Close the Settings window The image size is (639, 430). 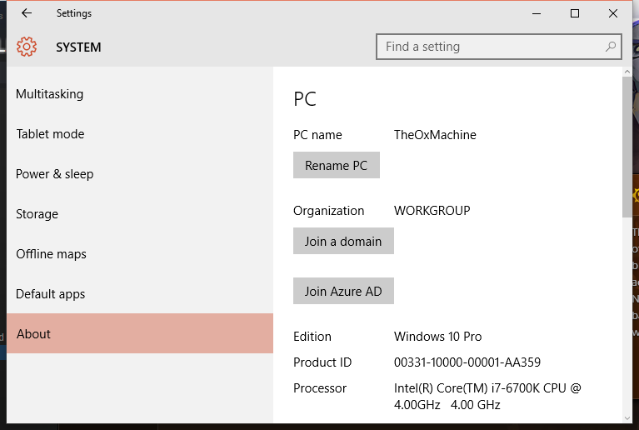[x=612, y=13]
